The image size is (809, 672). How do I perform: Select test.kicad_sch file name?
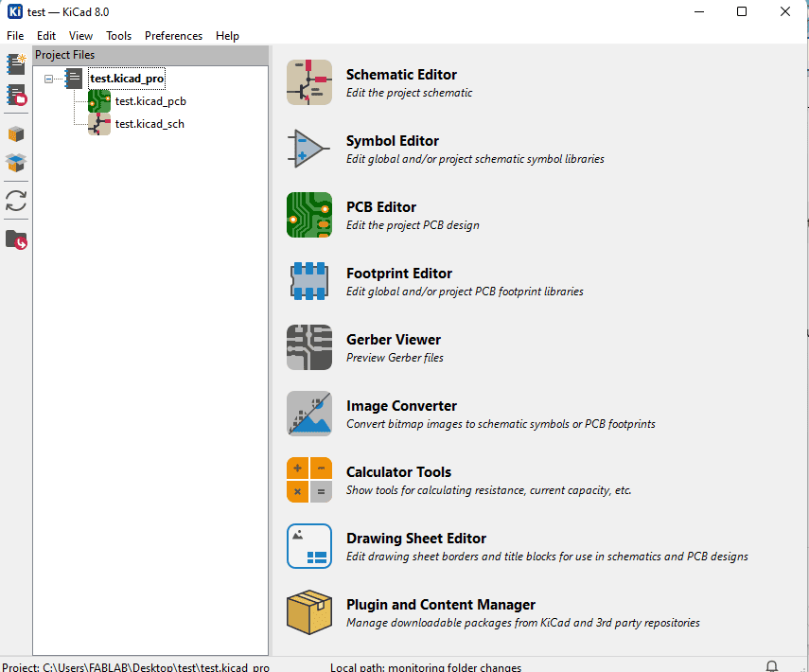pyautogui.click(x=149, y=124)
